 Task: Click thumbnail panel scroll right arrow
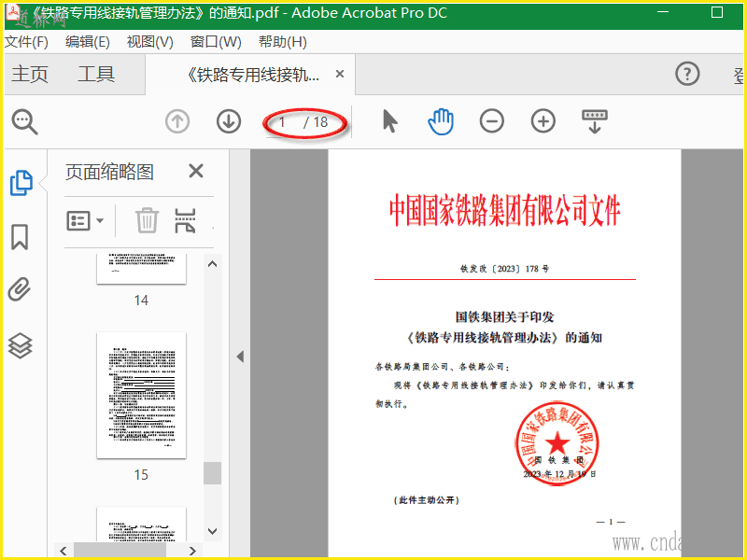tap(192, 551)
